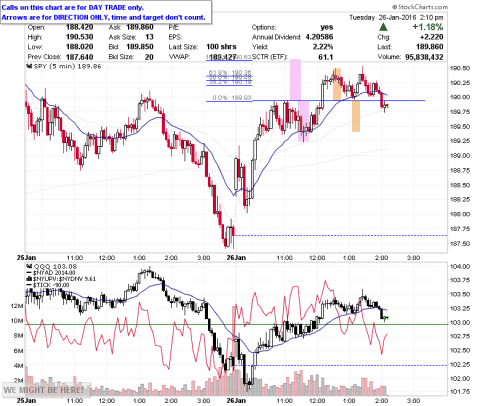This screenshot has height=406, width=480.
Task: Click the Chg value +2.220
Action: point(431,37)
